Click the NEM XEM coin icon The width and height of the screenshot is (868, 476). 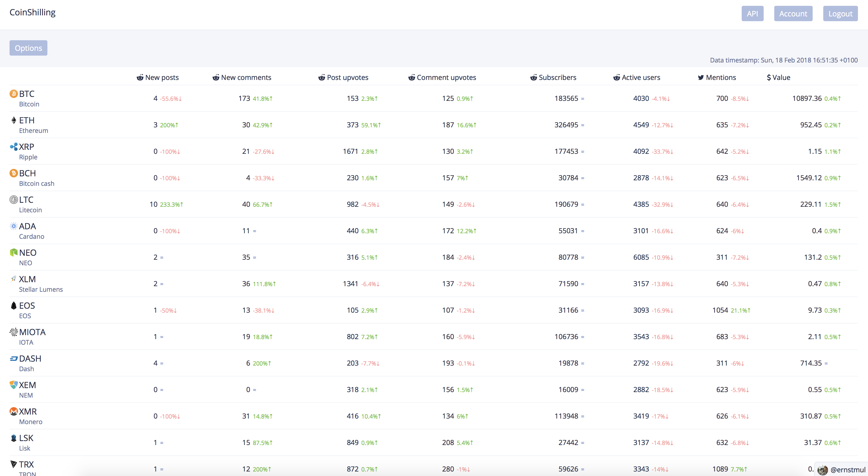(x=14, y=385)
